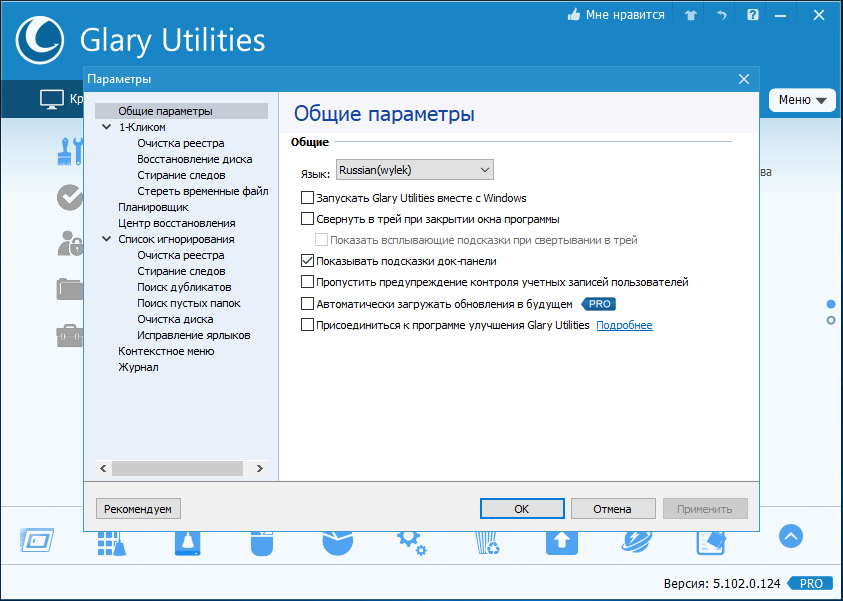The height and width of the screenshot is (601, 843).
Task: Click the window screen icon in bottom dock
Action: coord(37,540)
